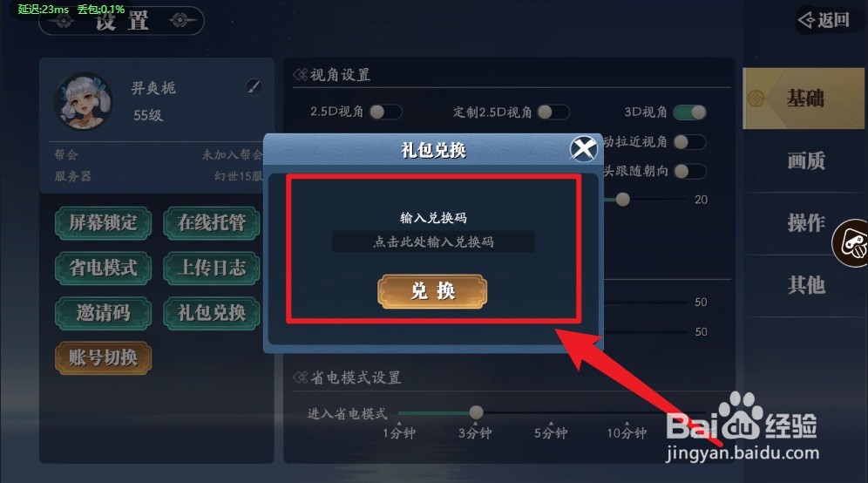The image size is (868, 483).
Task: Click the 上传日志 button
Action: (212, 268)
